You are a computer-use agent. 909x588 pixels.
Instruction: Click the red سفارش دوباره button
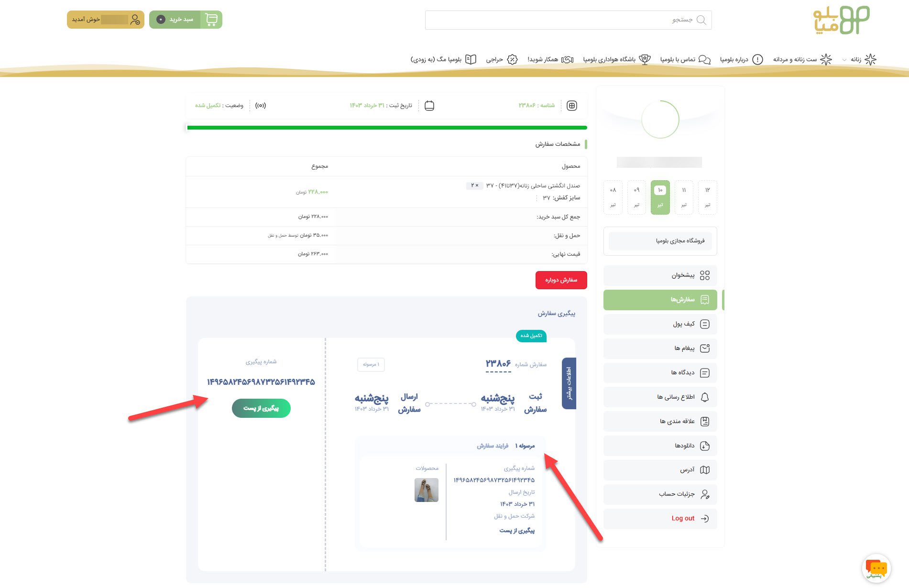pos(561,280)
